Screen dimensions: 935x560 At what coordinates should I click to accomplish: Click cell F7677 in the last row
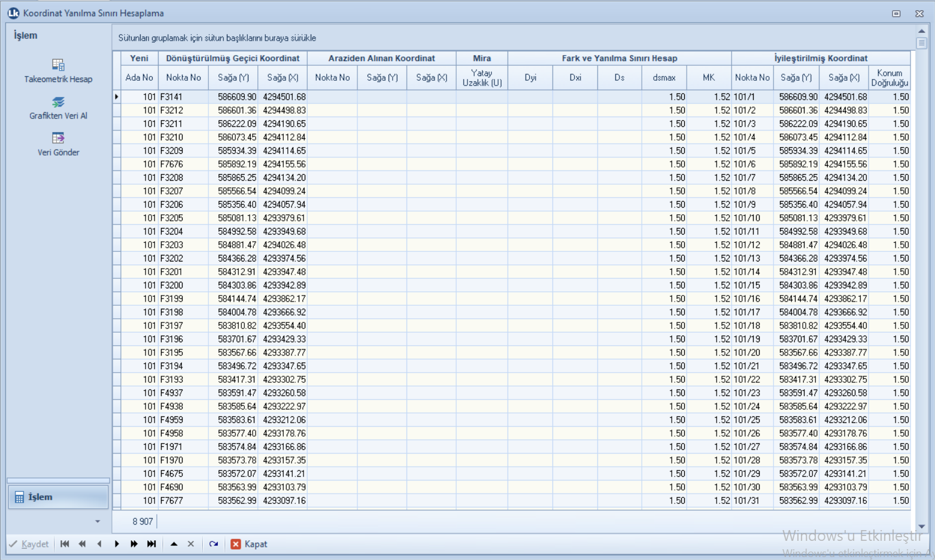click(183, 501)
